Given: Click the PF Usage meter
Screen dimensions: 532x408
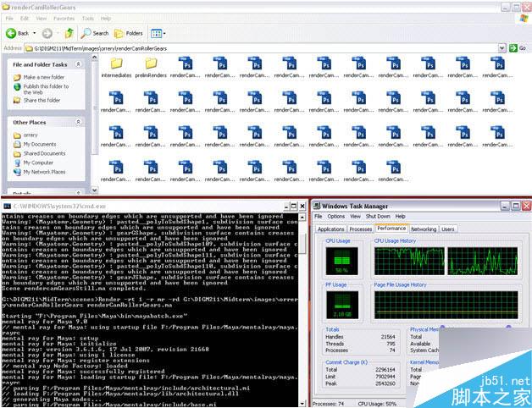Looking at the screenshot, I should (342, 305).
